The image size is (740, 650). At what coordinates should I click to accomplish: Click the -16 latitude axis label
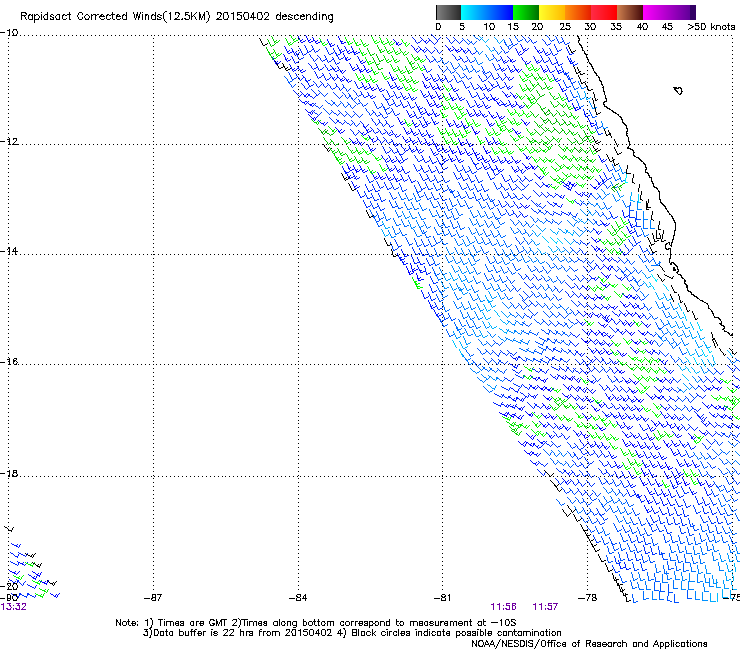(9, 362)
